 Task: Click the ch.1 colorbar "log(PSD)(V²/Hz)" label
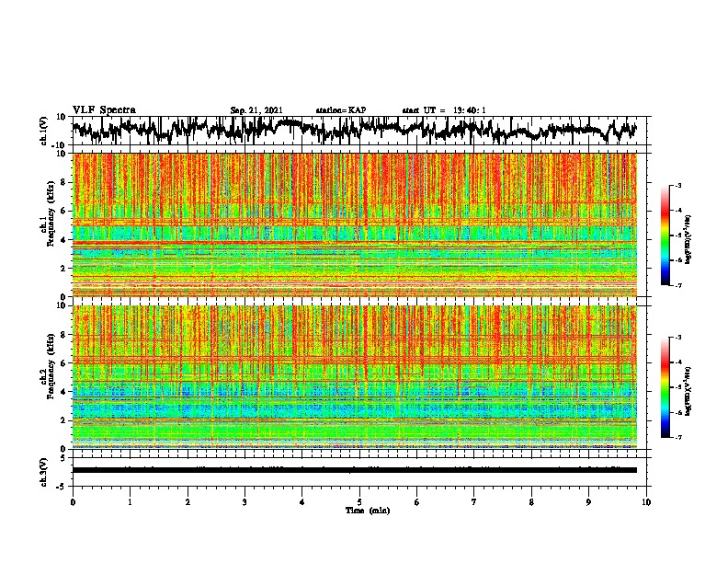point(688,240)
